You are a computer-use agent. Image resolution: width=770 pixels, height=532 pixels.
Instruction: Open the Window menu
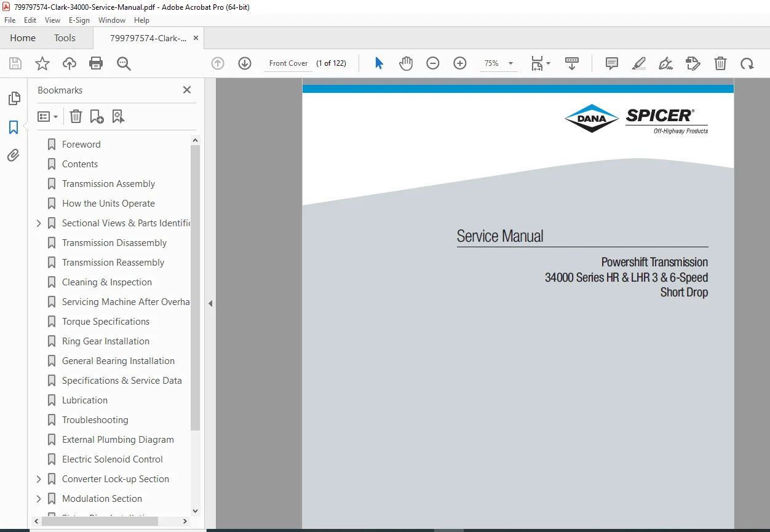click(x=112, y=20)
